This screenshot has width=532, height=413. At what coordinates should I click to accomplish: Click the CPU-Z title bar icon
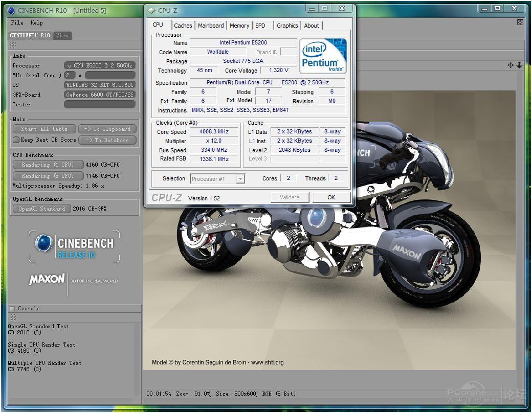(x=151, y=11)
